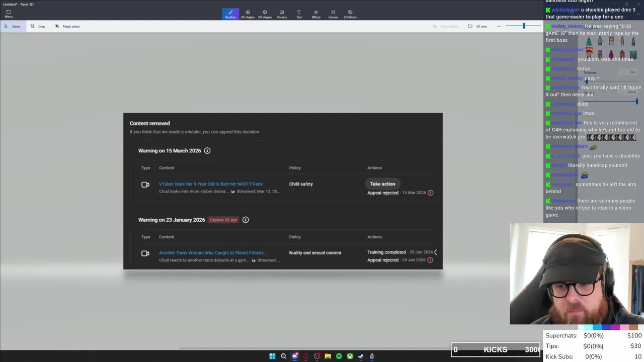The width and height of the screenshot is (644, 362).
Task: Click the Take action button
Action: point(383,184)
